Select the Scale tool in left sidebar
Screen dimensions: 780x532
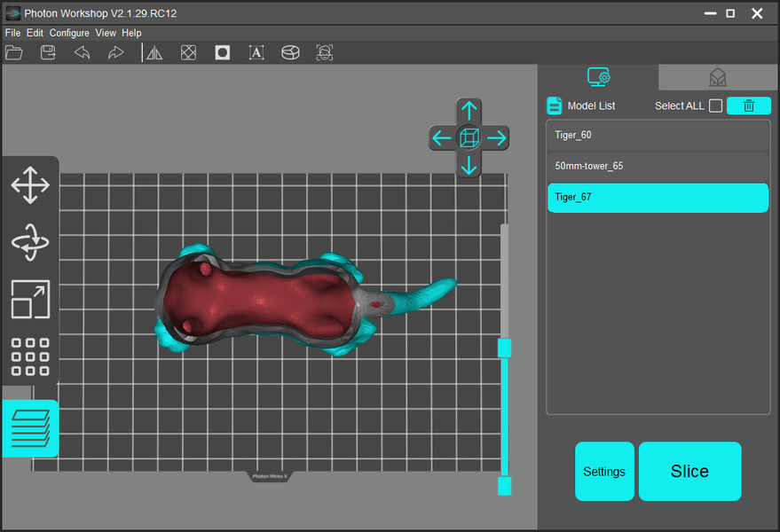30,299
